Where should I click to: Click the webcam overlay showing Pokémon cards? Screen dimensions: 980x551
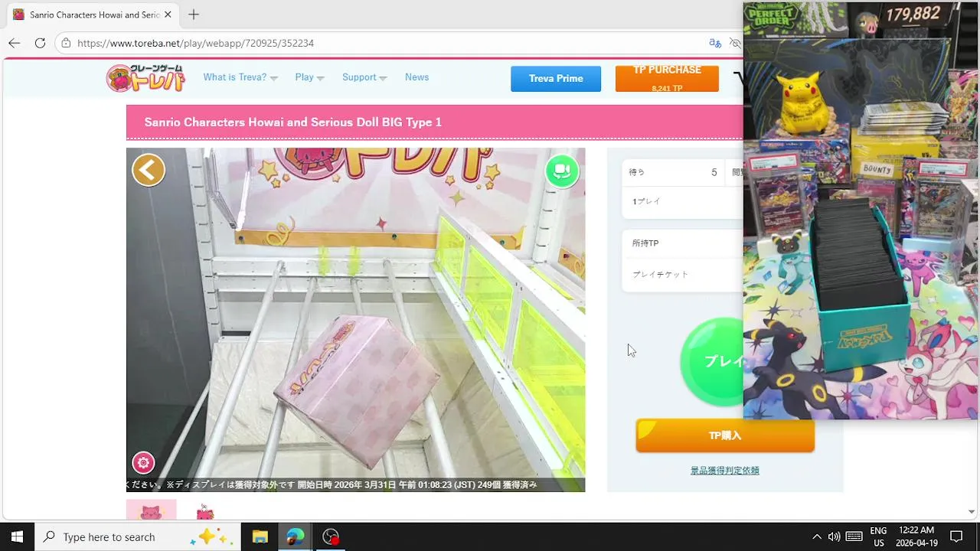pyautogui.click(x=861, y=210)
